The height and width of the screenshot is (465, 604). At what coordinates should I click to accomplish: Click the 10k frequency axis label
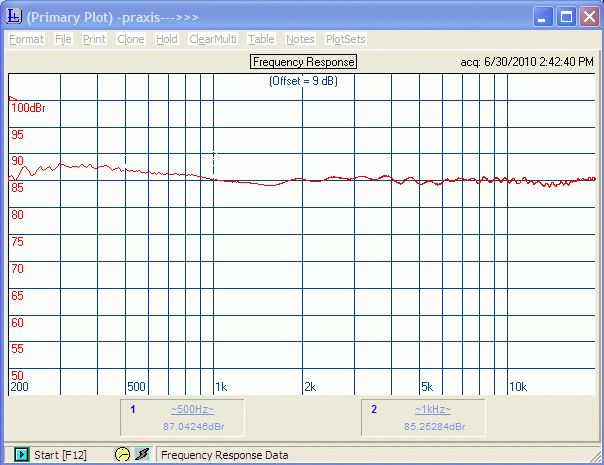[x=518, y=386]
